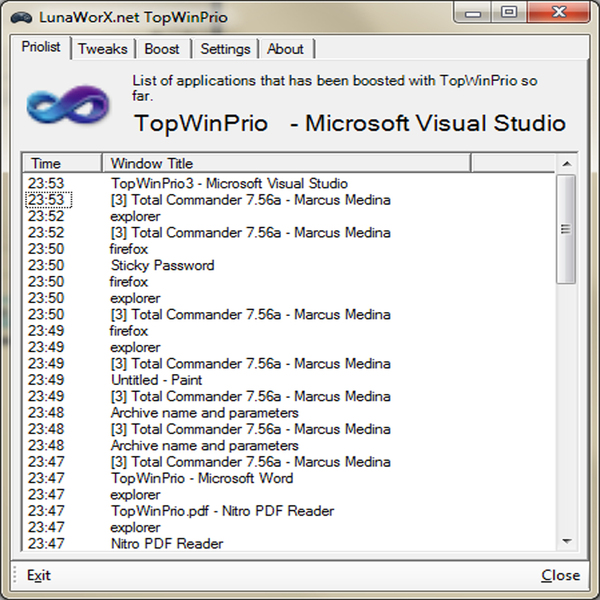The width and height of the screenshot is (600, 600).
Task: Select the TopWinPrio - Microsoft Word row
Action: click(289, 478)
